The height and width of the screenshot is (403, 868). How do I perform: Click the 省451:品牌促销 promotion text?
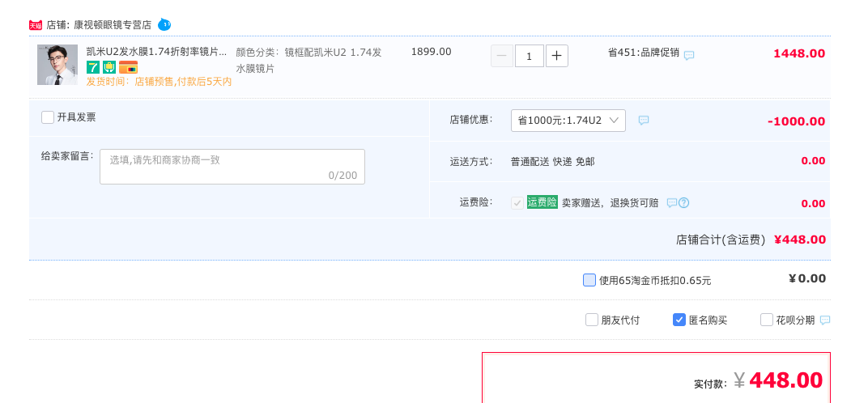pyautogui.click(x=644, y=53)
